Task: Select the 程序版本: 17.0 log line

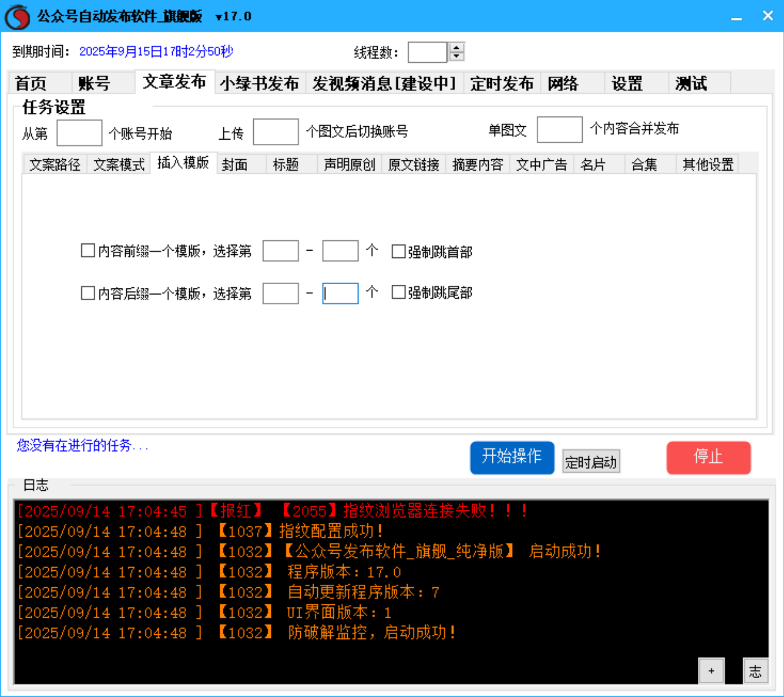Action: [209, 572]
